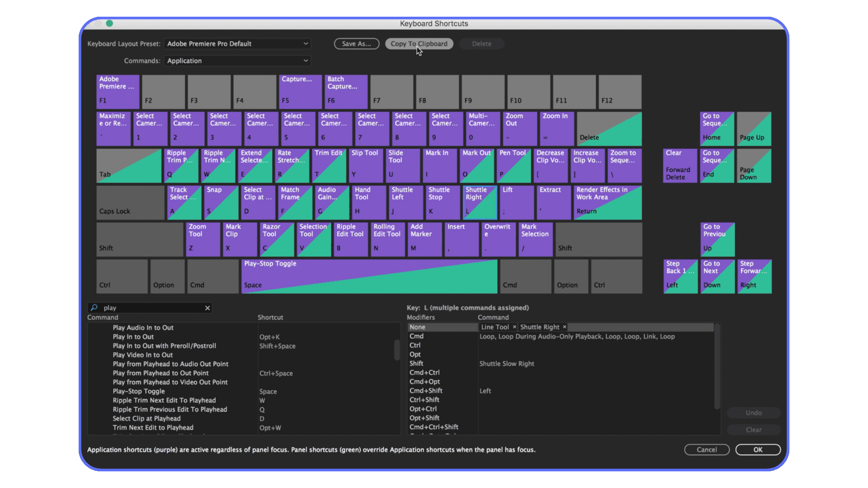Remove the Line Tool shortcut assignment
The height and width of the screenshot is (488, 868).
click(x=514, y=327)
